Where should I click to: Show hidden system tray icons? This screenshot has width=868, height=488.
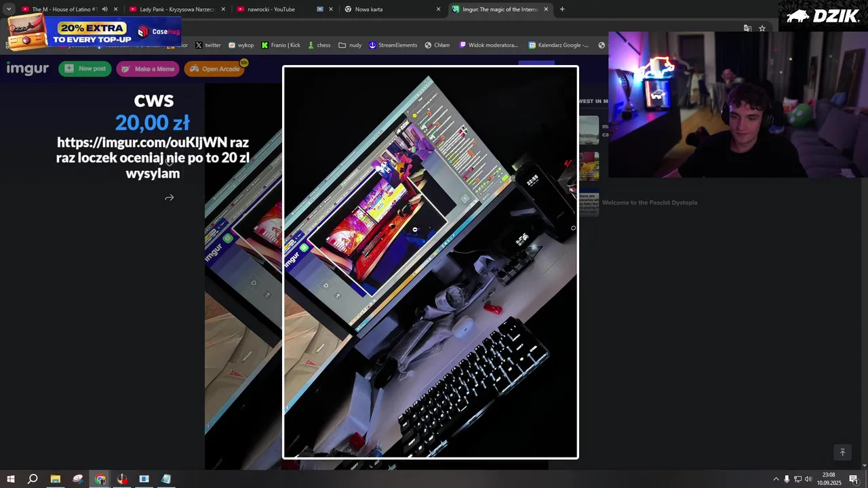776,479
